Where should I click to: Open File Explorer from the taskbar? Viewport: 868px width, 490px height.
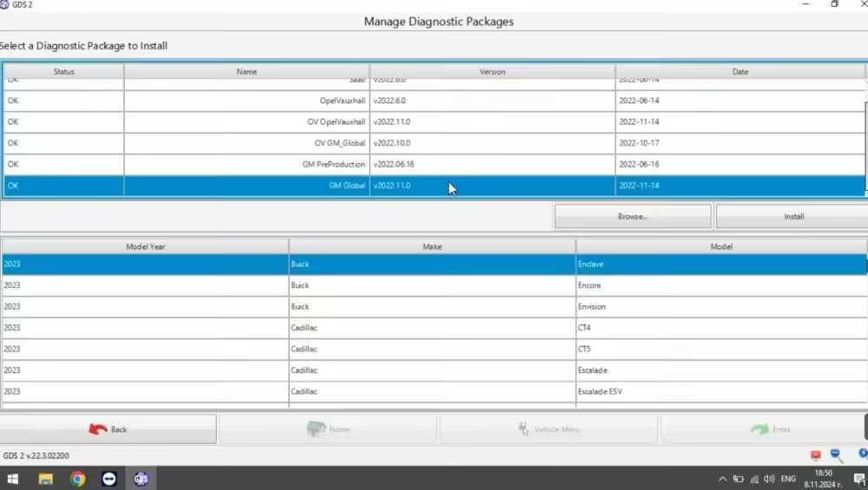tap(45, 479)
